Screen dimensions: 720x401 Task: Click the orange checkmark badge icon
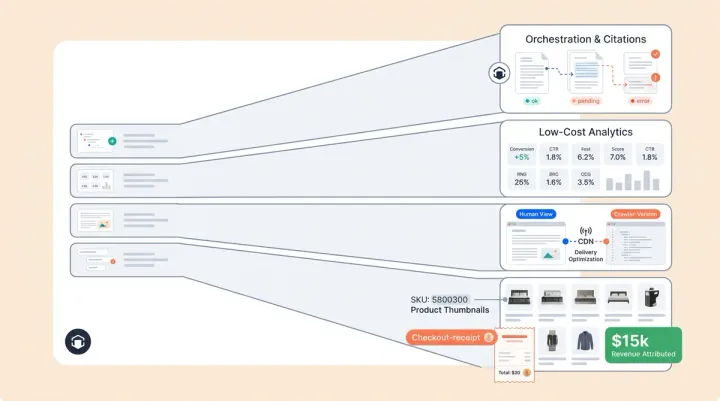pyautogui.click(x=655, y=54)
